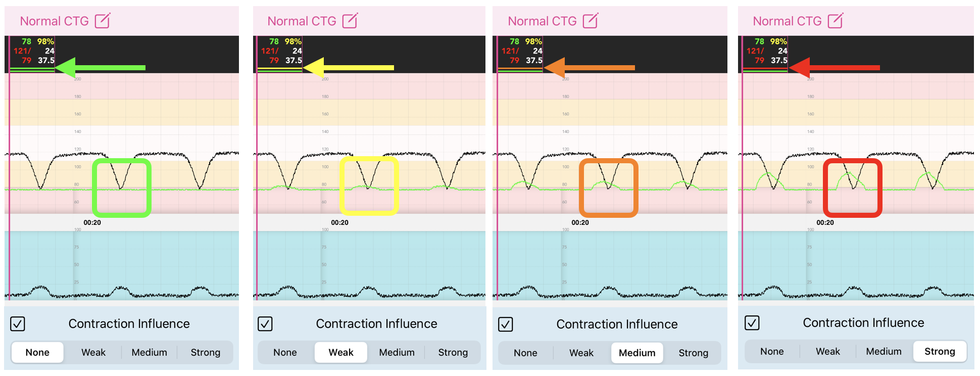Image resolution: width=980 pixels, height=376 pixels.
Task: Disable Contraction Influence in the rightmost panel
Action: (752, 322)
